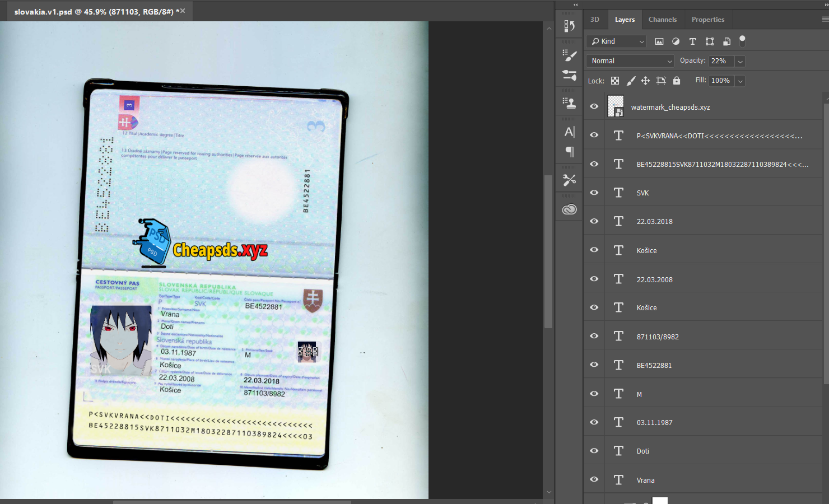Screen dimensions: 829x504
Task: Click the lock position icon
Action: click(645, 81)
